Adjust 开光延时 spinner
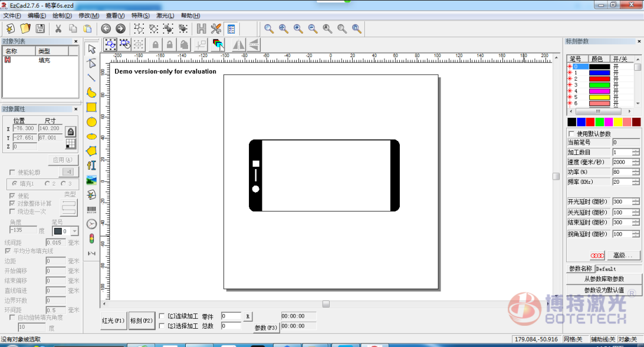The height and width of the screenshot is (347, 644). (636, 202)
